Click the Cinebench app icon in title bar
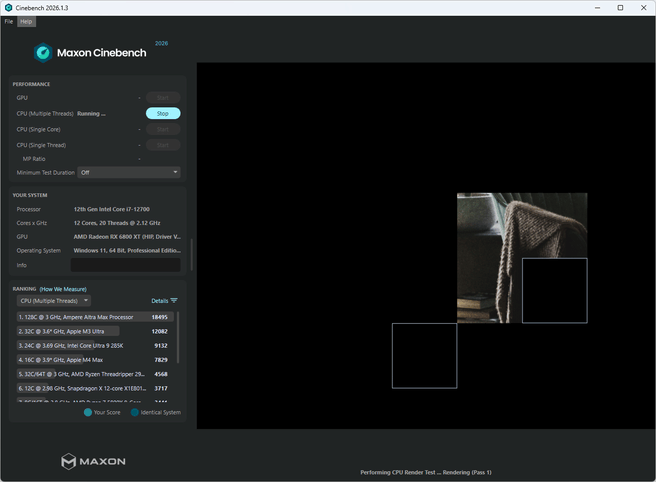The image size is (656, 482). 8,8
